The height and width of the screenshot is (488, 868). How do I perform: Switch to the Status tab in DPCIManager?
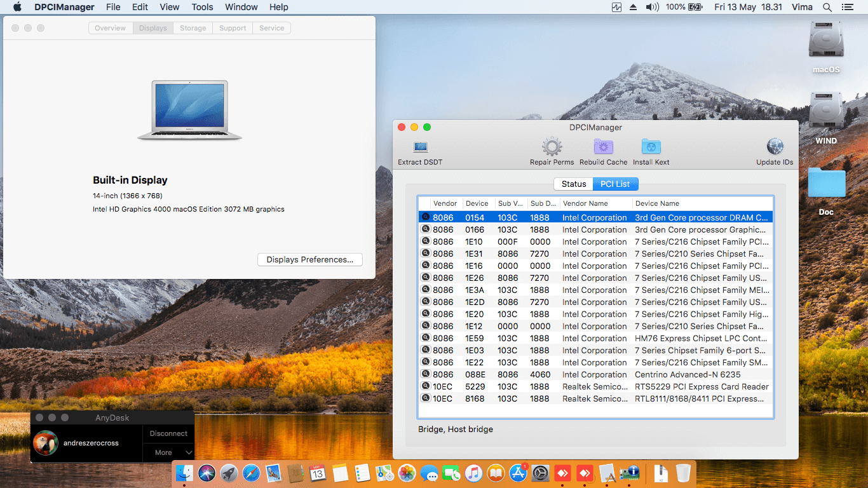(574, 184)
